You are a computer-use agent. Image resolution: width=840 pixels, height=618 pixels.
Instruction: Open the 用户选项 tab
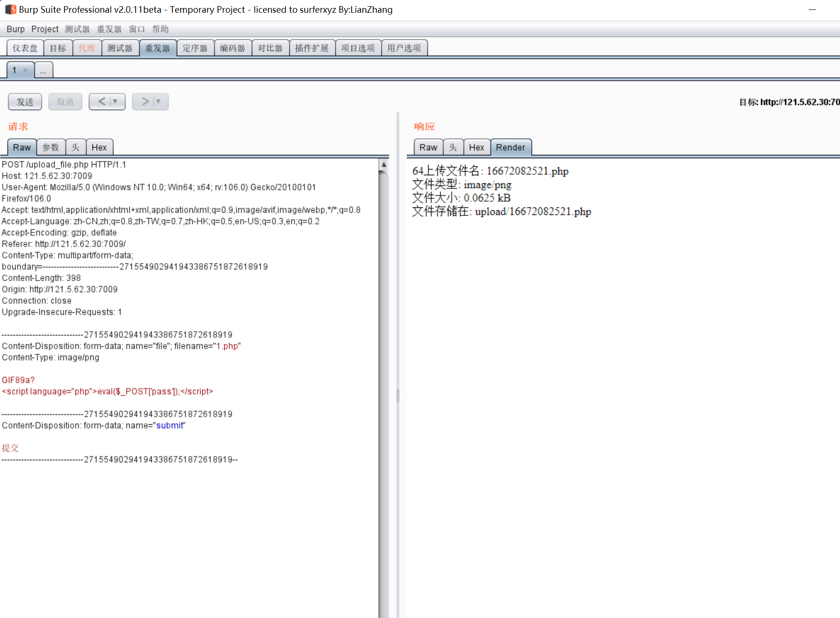pyautogui.click(x=405, y=48)
